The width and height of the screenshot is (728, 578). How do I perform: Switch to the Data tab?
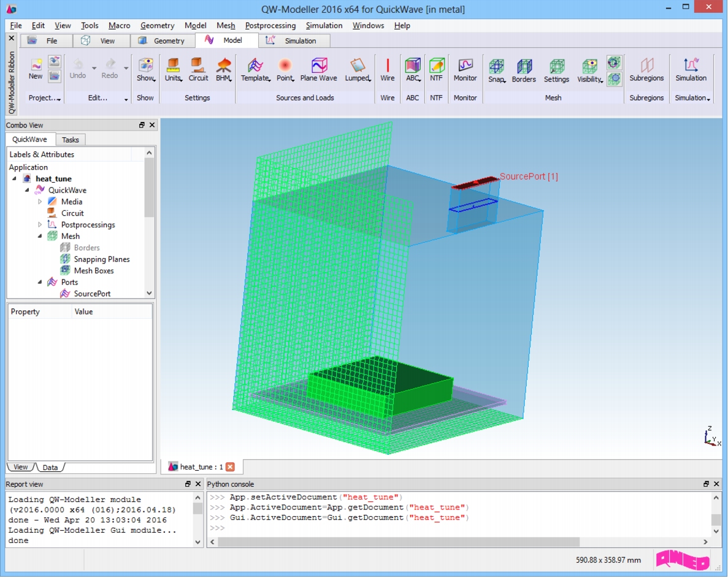point(50,467)
